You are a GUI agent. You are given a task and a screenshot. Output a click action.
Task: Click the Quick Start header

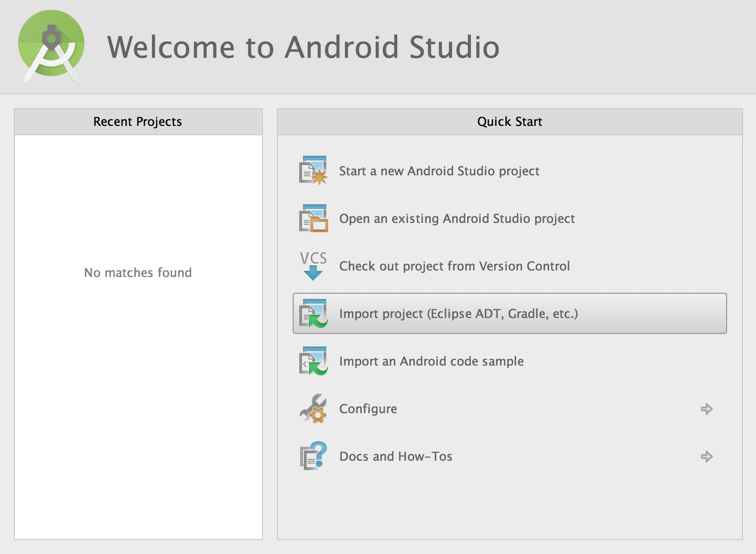(x=510, y=122)
